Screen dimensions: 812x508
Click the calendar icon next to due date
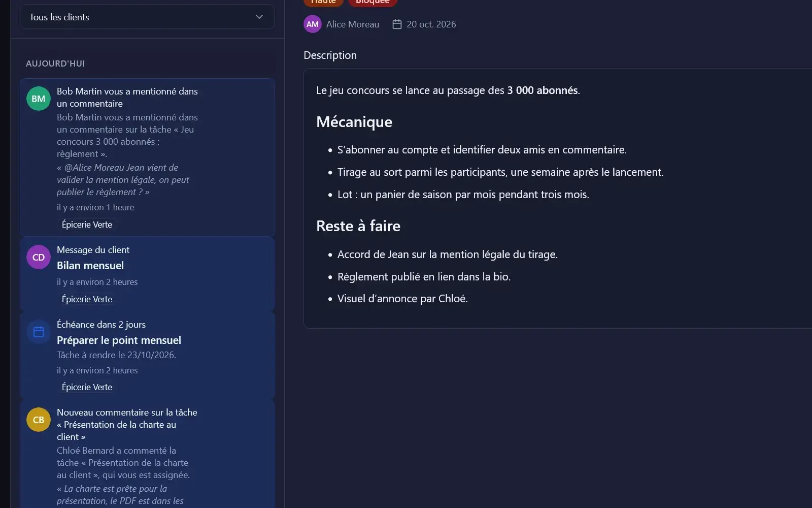click(397, 24)
